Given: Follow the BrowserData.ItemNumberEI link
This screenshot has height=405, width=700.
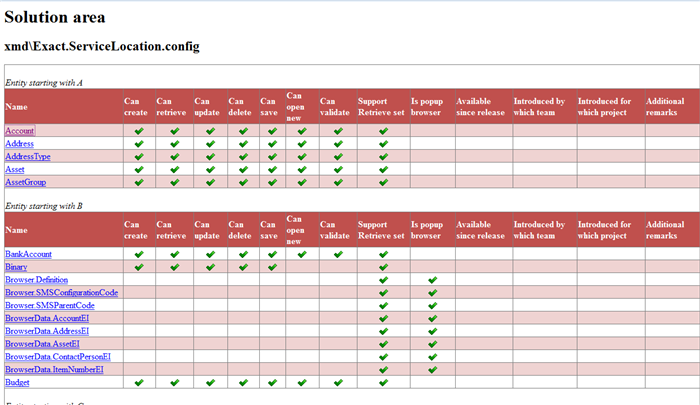Looking at the screenshot, I should (54, 369).
